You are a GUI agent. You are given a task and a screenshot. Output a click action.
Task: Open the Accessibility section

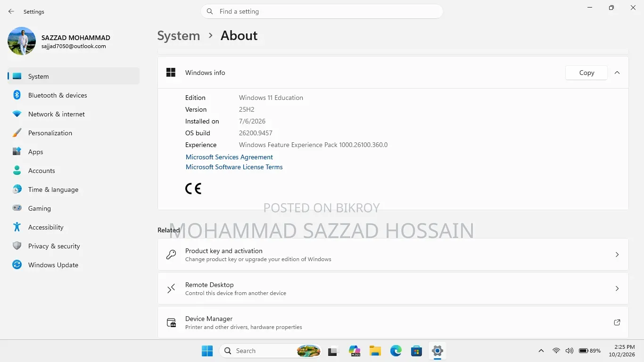click(x=74, y=227)
